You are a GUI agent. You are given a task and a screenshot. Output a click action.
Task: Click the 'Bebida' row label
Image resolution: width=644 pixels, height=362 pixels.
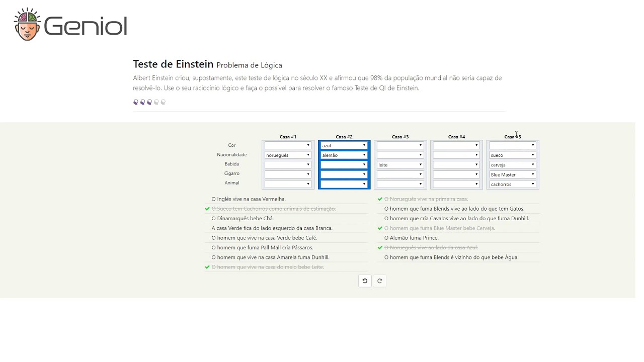point(232,164)
